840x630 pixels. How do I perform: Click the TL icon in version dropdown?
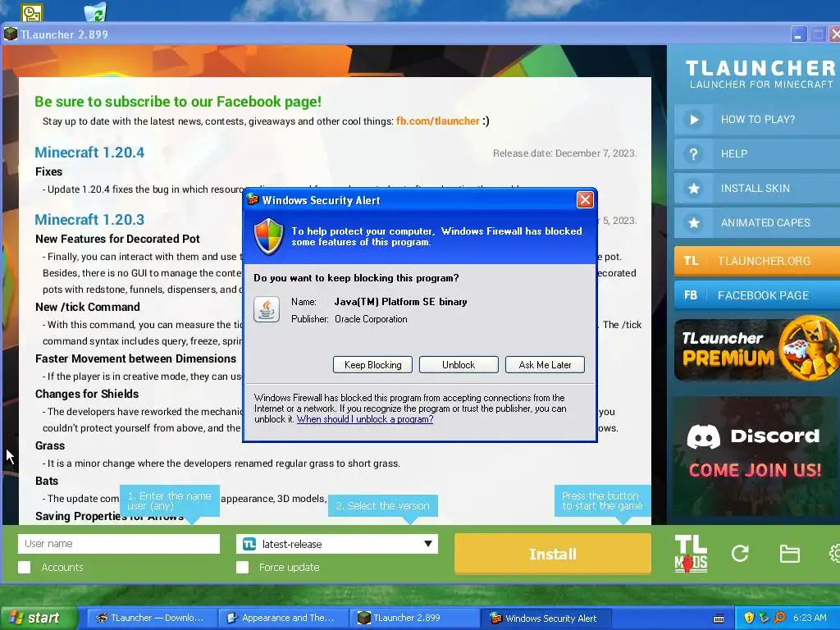point(249,545)
